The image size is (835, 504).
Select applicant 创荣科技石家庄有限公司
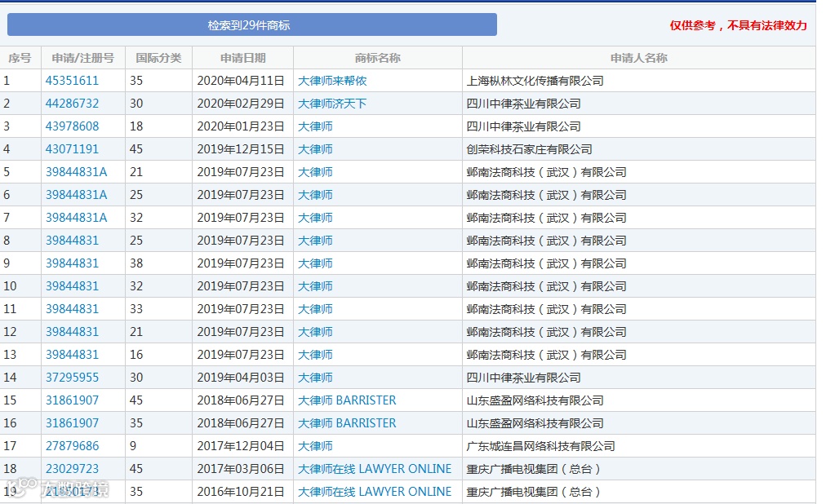(530, 149)
